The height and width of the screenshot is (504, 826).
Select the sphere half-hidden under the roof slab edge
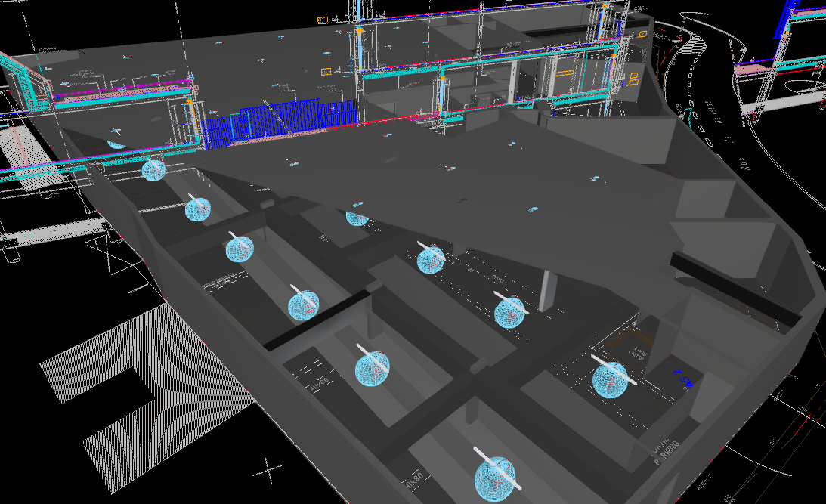(357, 217)
